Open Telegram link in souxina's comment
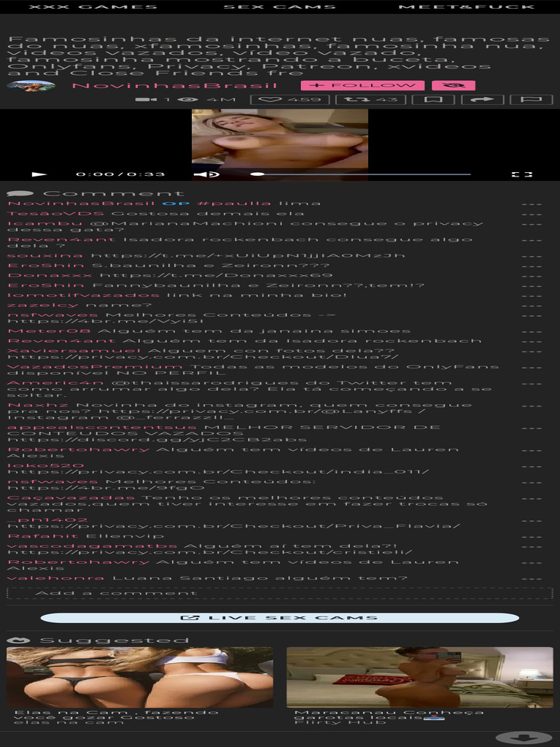Image resolution: width=560 pixels, height=747 pixels. [x=248, y=256]
